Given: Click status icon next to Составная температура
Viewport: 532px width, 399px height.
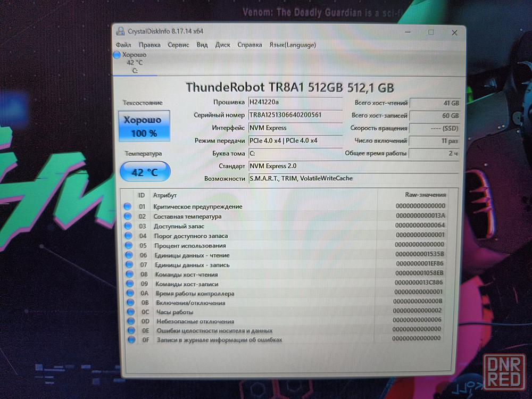Looking at the screenshot, I should (128, 217).
